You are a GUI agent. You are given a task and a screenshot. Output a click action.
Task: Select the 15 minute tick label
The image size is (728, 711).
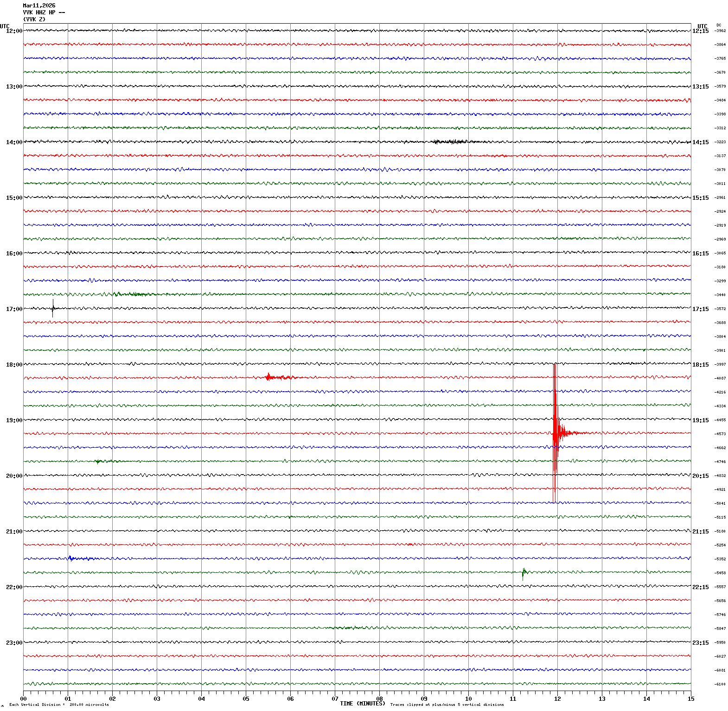pos(691,698)
